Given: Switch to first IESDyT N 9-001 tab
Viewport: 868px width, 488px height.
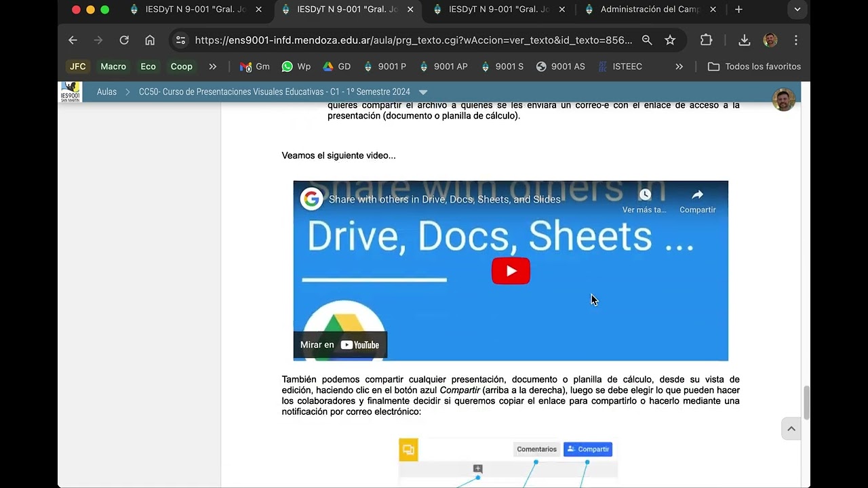Looking at the screenshot, I should (x=195, y=9).
